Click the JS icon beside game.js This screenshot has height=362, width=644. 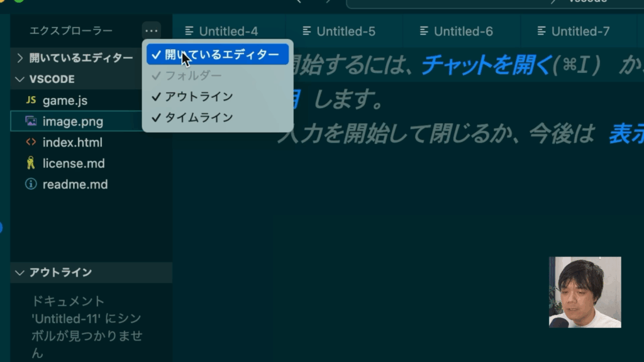30,101
